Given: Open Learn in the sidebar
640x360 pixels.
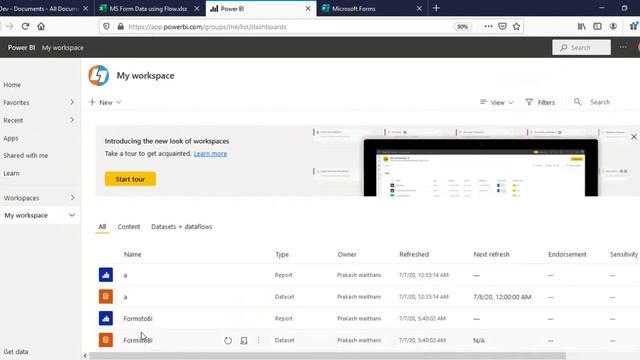Looking at the screenshot, I should click(x=11, y=173).
